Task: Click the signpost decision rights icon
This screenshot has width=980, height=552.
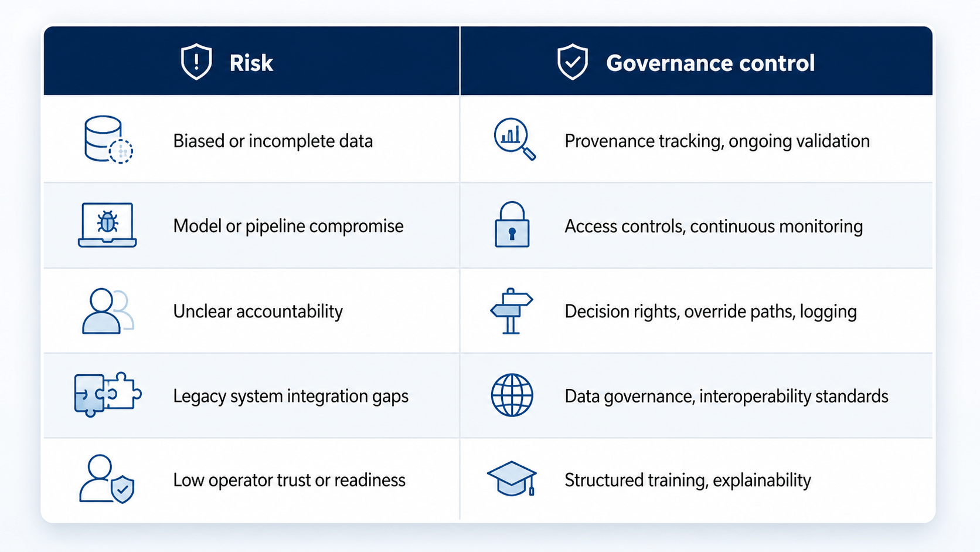Action: (x=512, y=311)
